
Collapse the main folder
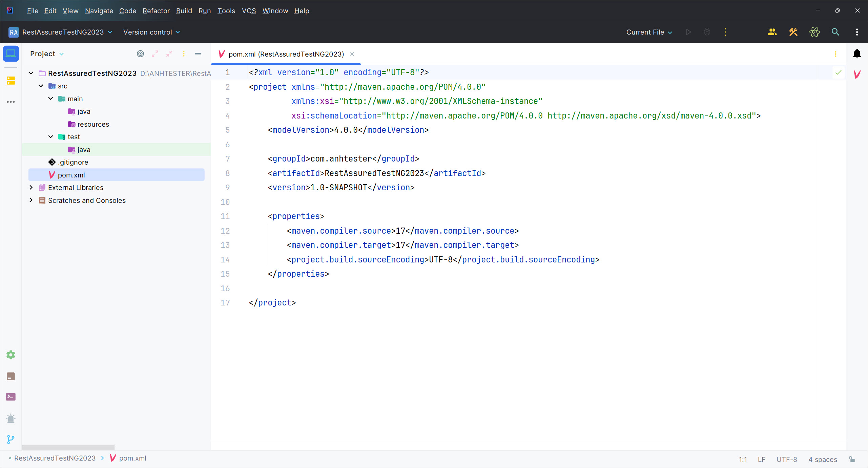51,99
